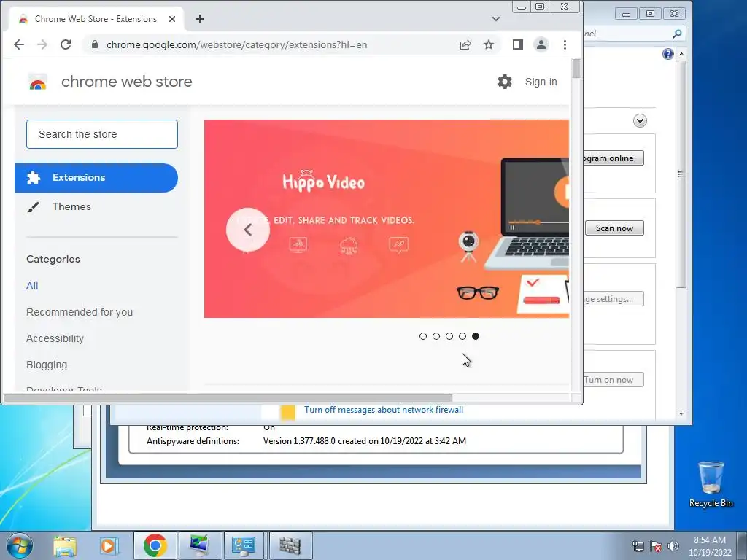Open a new tab with the plus button

(x=200, y=19)
